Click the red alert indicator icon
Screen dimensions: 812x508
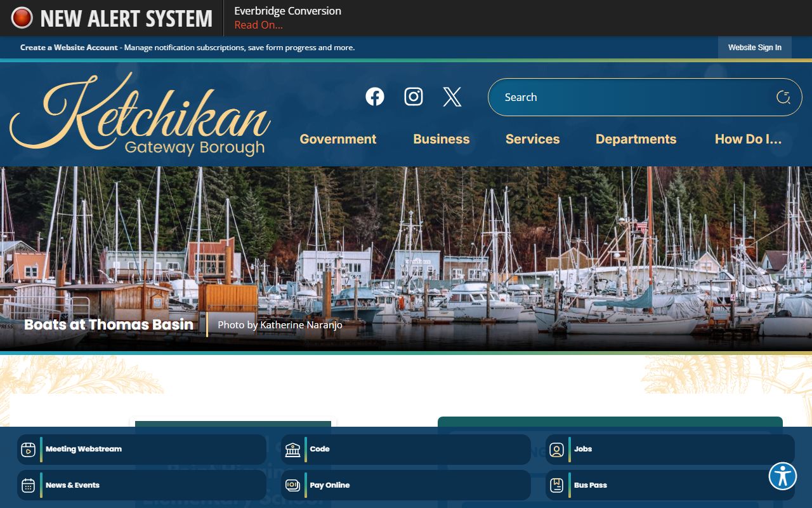point(22,18)
